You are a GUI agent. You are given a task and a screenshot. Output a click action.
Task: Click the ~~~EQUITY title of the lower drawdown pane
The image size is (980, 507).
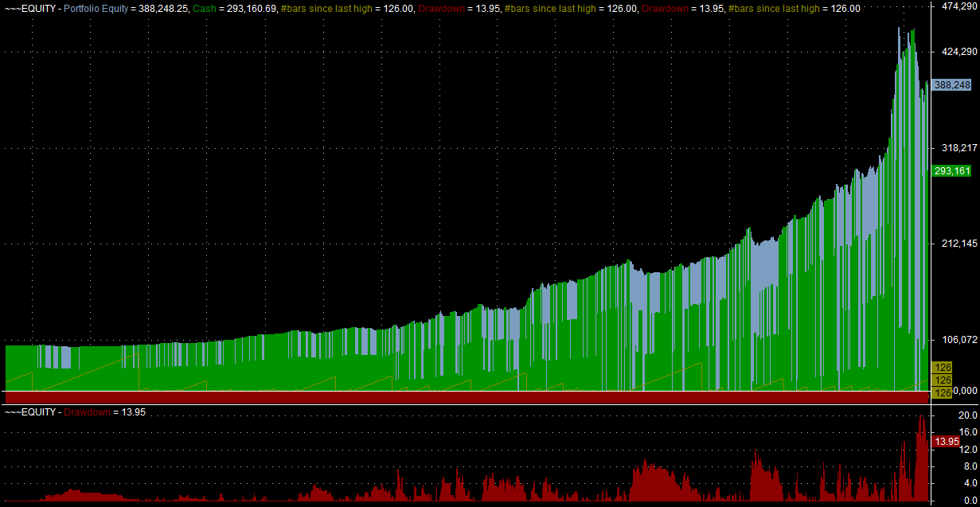(x=29, y=412)
